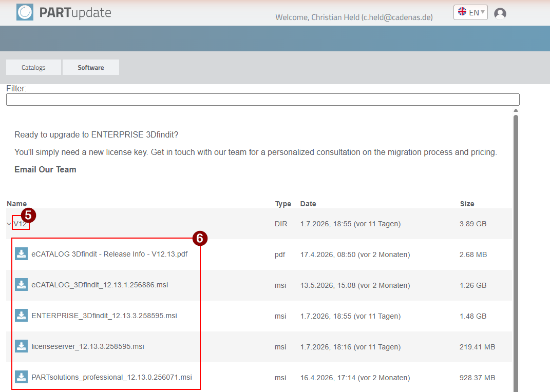
Task: Download PARTsolutions_professional_12.13.0.256071.msi icon
Action: pos(22,377)
